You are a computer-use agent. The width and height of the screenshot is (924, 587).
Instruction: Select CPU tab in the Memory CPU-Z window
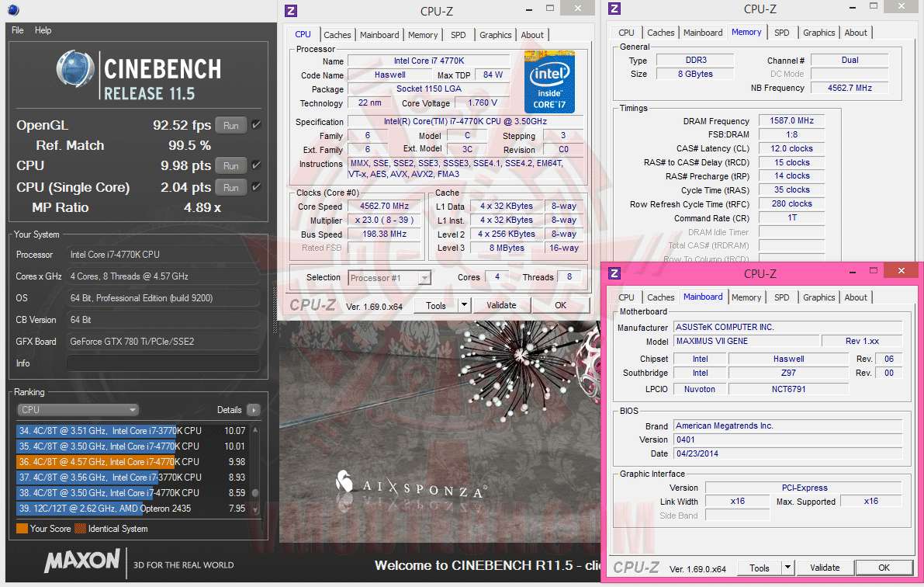pyautogui.click(x=626, y=33)
